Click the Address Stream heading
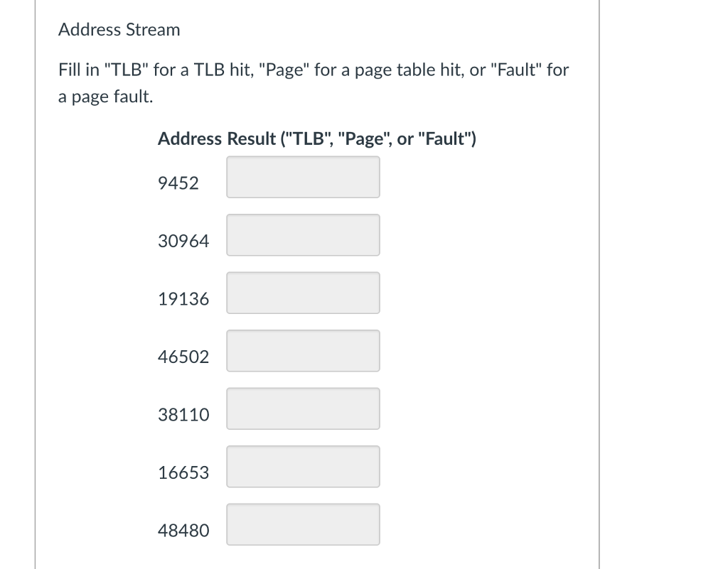Viewport: 728px width, 569px height. pyautogui.click(x=119, y=30)
